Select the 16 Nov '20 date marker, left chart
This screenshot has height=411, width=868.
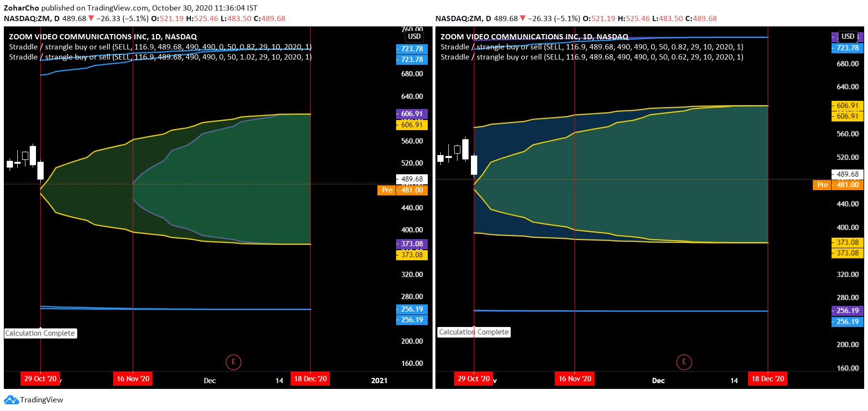click(133, 378)
